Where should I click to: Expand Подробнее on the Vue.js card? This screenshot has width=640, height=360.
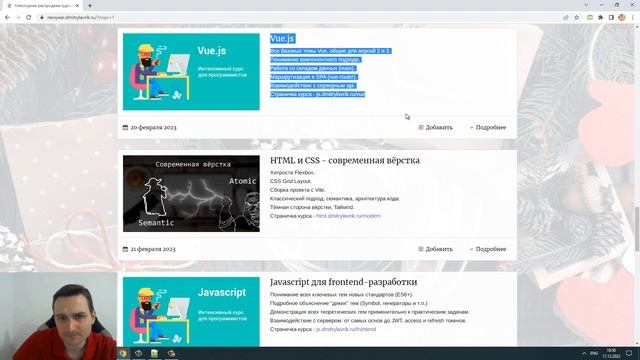[488, 127]
